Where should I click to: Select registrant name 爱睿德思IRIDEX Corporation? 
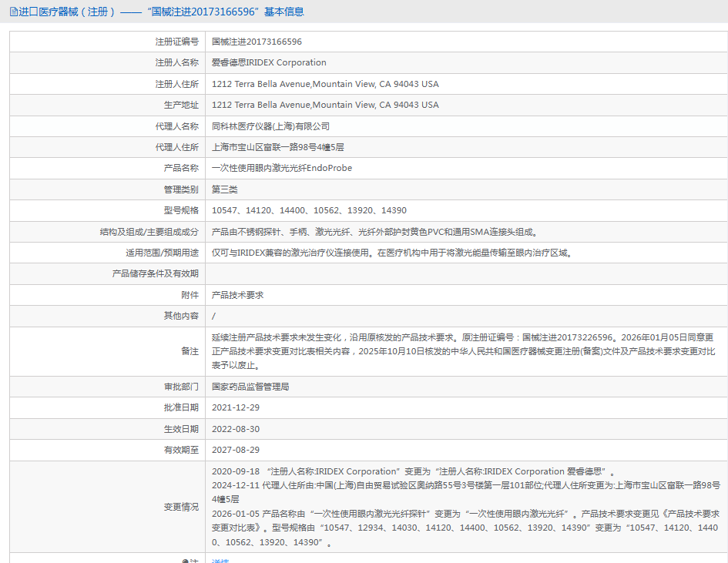pos(269,62)
